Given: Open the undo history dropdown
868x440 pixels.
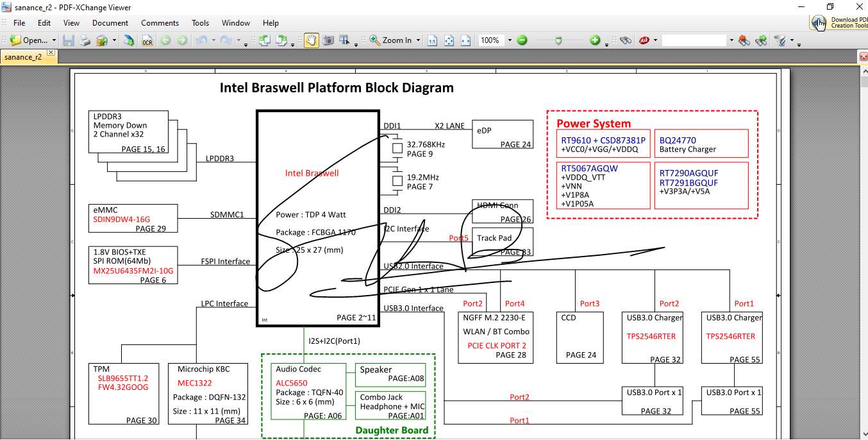Looking at the screenshot, I should pyautogui.click(x=213, y=40).
